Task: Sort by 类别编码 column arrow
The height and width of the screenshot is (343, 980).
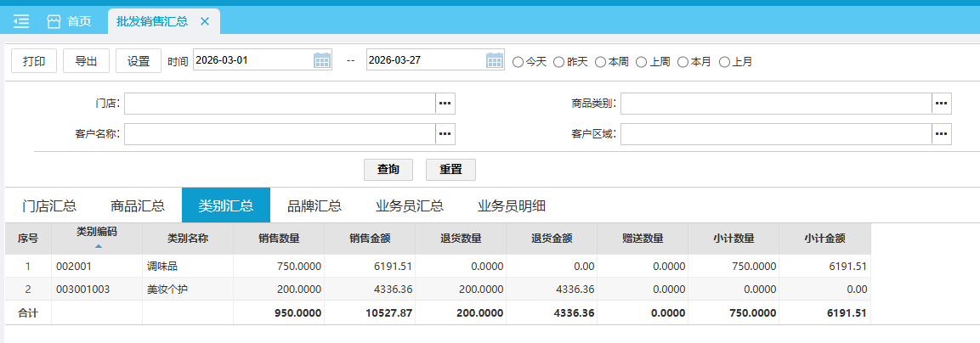Action: point(97,246)
